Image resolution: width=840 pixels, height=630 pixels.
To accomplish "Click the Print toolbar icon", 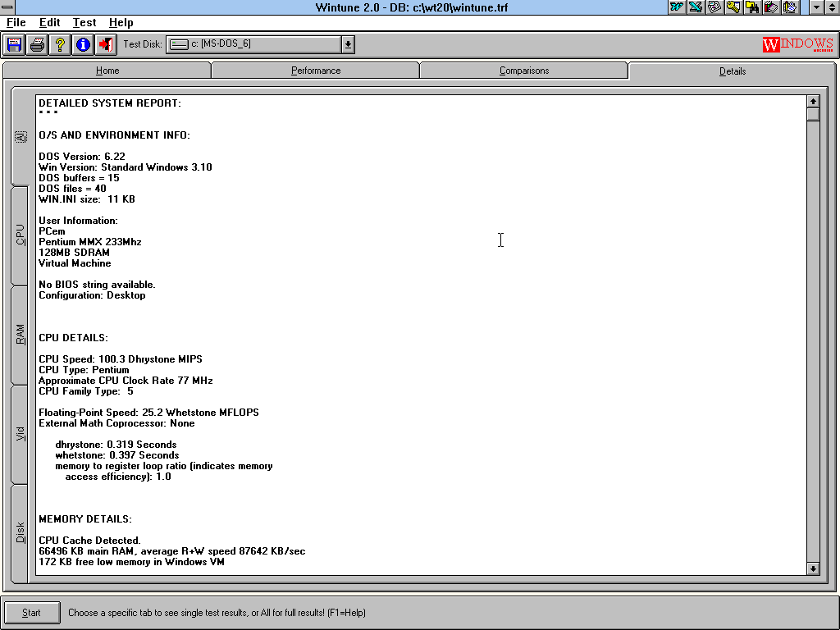I will pos(37,44).
